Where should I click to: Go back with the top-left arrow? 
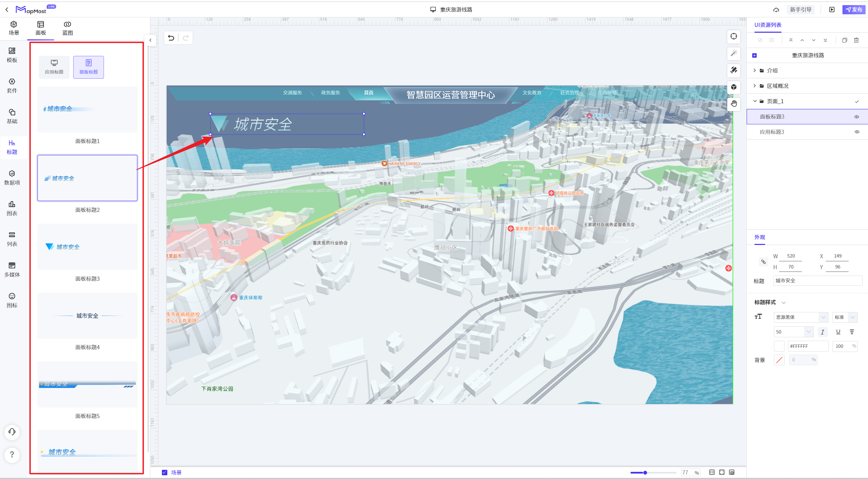pos(7,10)
